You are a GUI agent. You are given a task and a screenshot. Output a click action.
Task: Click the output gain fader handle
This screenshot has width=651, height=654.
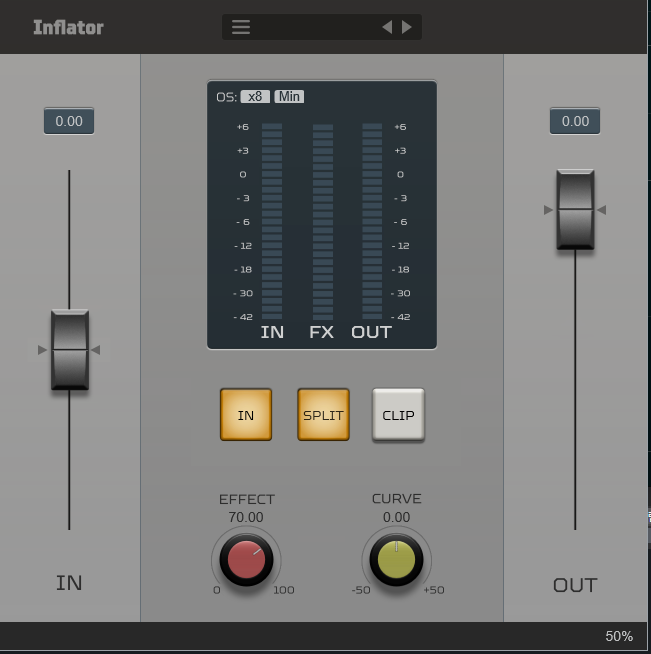click(x=575, y=210)
